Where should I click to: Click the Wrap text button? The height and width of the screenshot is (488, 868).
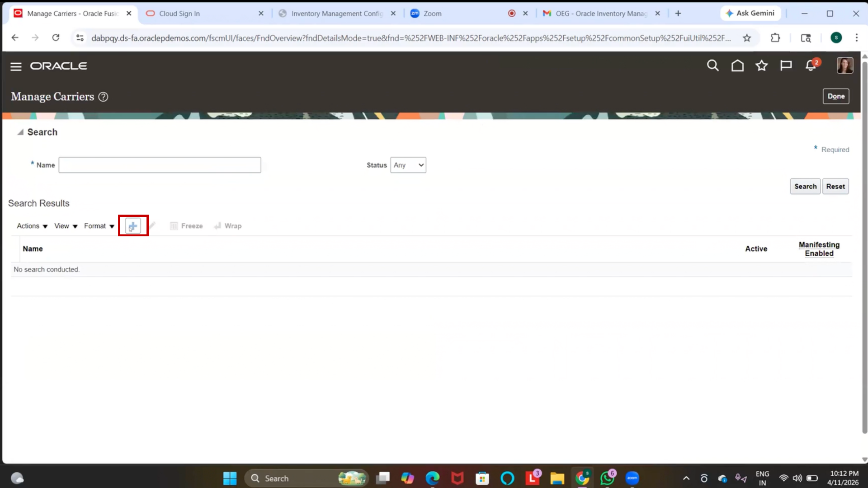pyautogui.click(x=228, y=226)
